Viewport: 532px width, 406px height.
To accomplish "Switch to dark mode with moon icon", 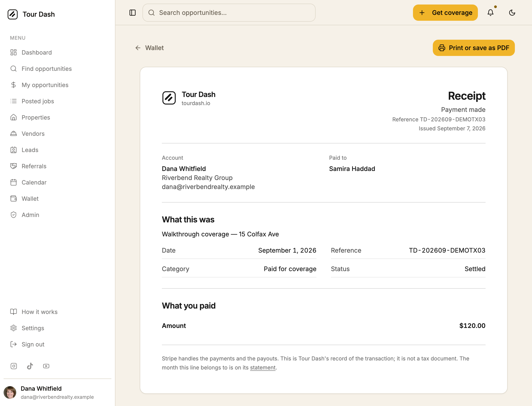I will point(512,13).
